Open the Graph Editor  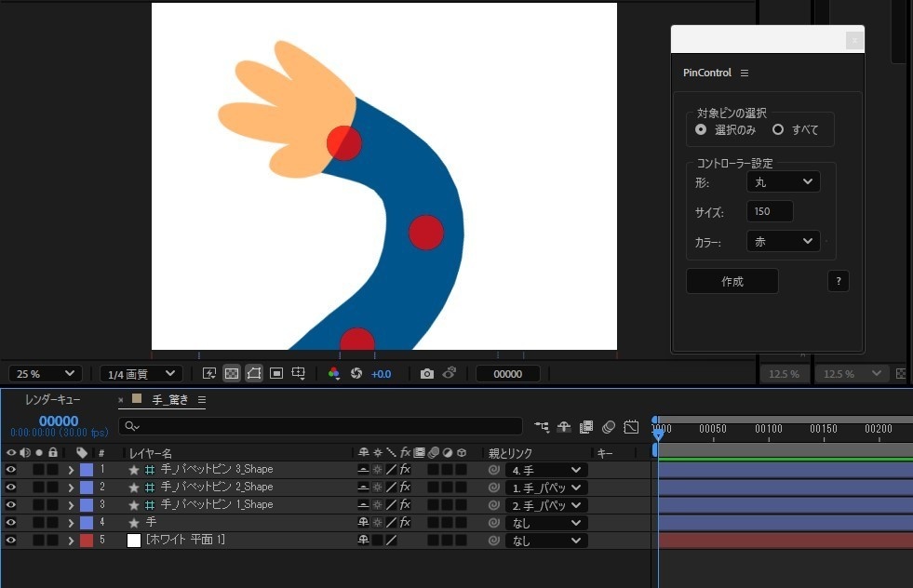click(631, 427)
